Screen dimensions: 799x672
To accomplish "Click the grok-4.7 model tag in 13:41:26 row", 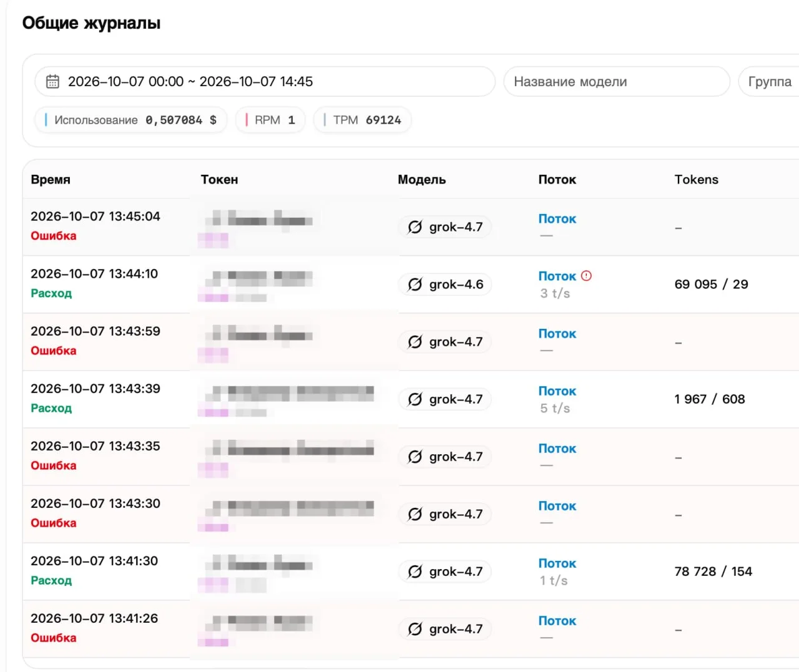I will [x=445, y=629].
